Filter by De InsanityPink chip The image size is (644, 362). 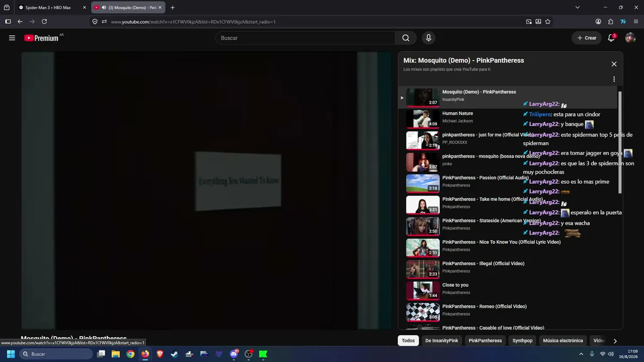point(442,340)
